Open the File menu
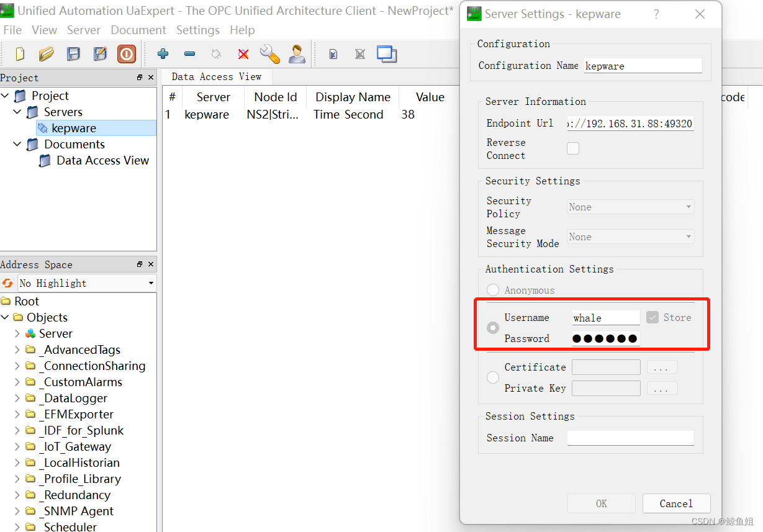The height and width of the screenshot is (532, 763). tap(12, 30)
